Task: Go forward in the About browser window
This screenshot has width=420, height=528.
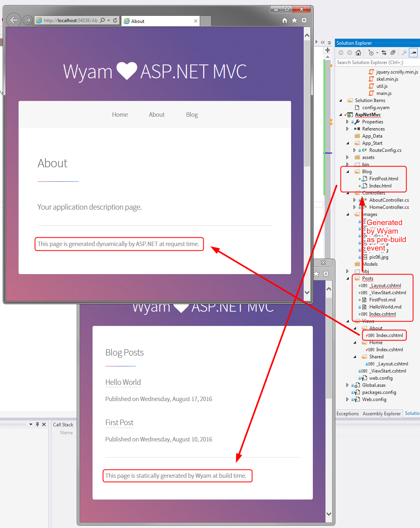Action: pos(27,20)
